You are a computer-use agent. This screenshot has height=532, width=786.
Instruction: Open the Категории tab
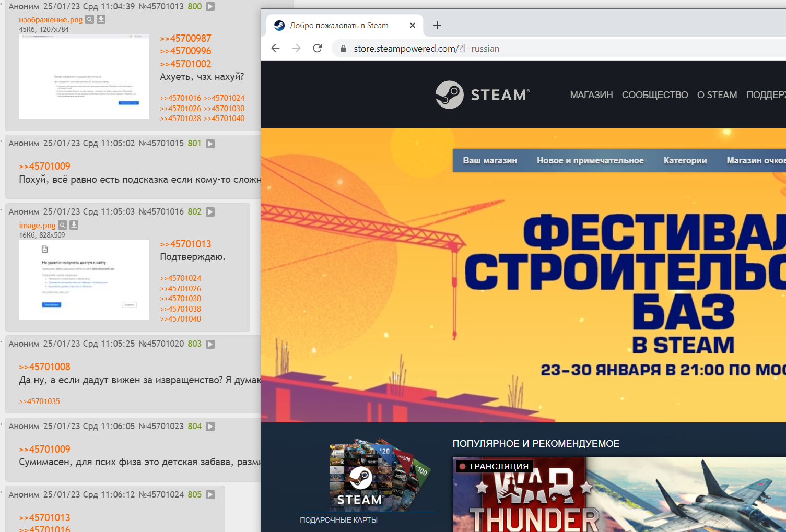pyautogui.click(x=685, y=160)
